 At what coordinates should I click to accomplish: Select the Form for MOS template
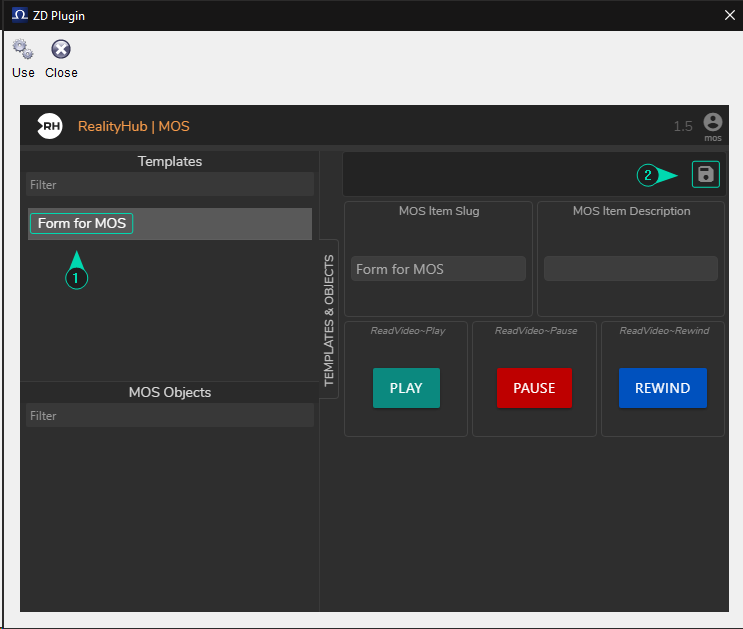(x=82, y=224)
